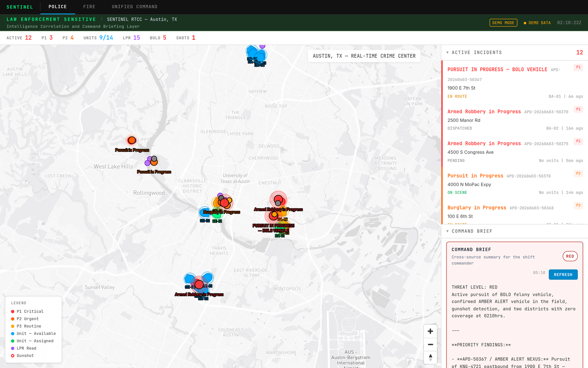Click P3 Routine yellow legend dot
The image size is (588, 368).
pyautogui.click(x=12, y=326)
